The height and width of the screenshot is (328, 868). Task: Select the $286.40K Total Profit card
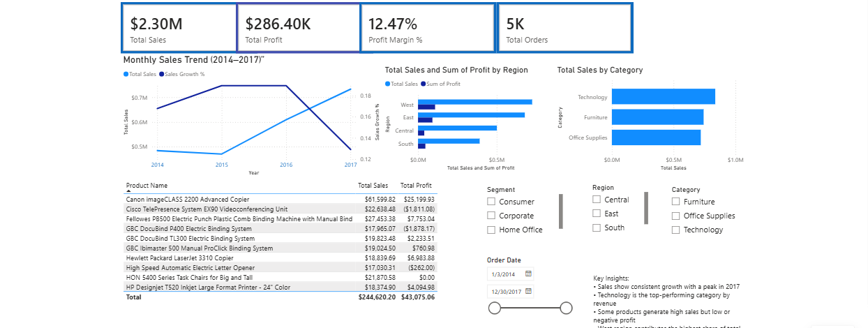[299, 28]
